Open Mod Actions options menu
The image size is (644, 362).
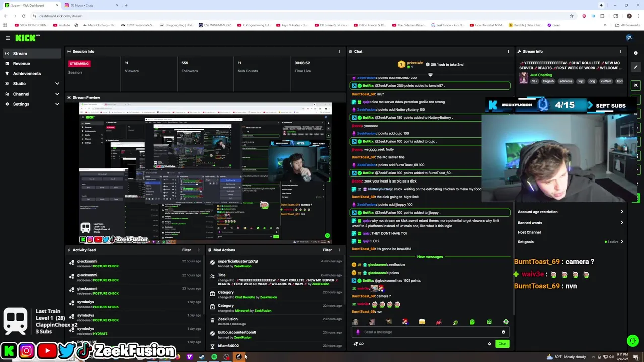339,250
